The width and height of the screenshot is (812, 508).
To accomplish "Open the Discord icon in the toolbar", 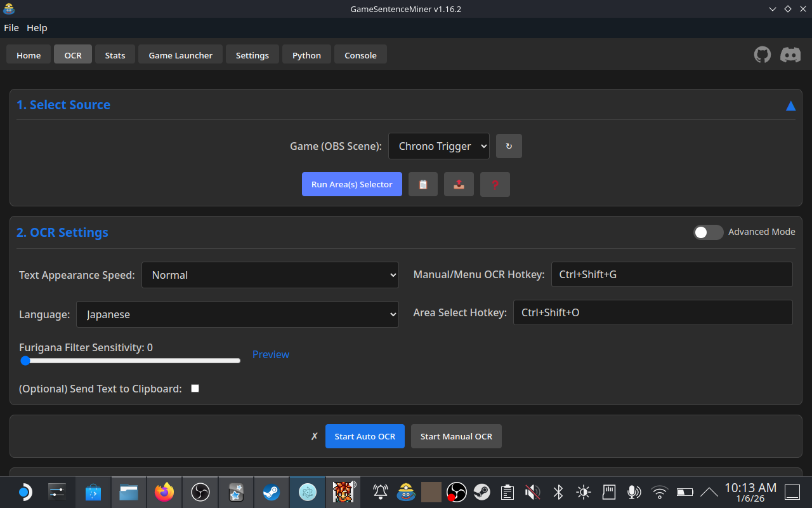I will point(790,55).
